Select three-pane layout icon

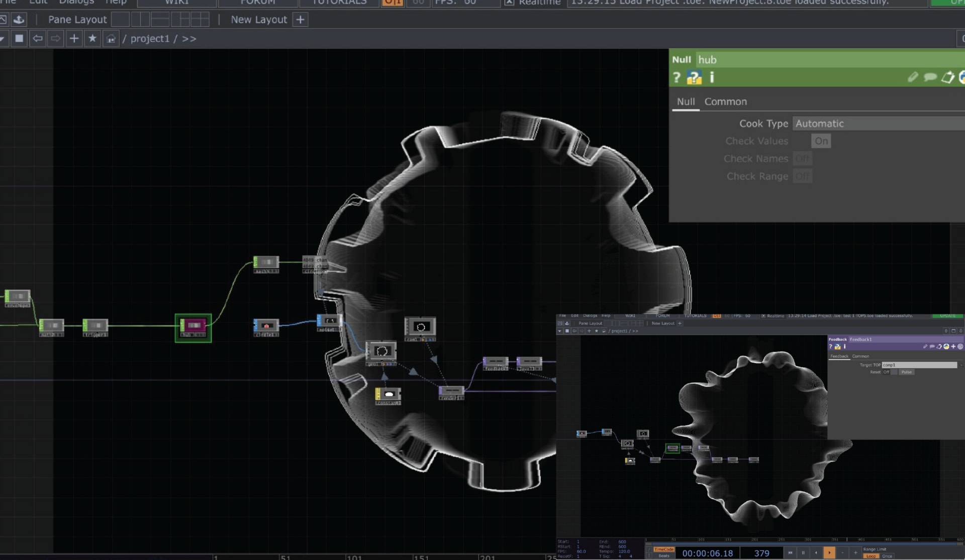pyautogui.click(x=180, y=20)
